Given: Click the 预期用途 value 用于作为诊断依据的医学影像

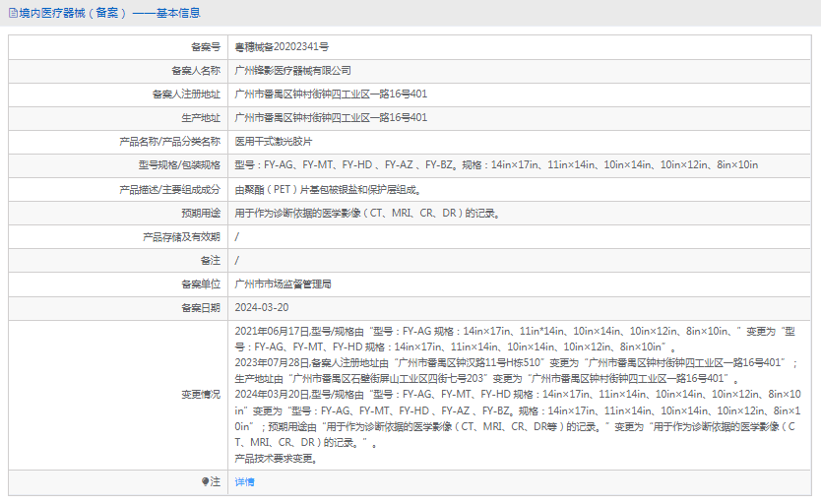Looking at the screenshot, I should (x=367, y=213).
